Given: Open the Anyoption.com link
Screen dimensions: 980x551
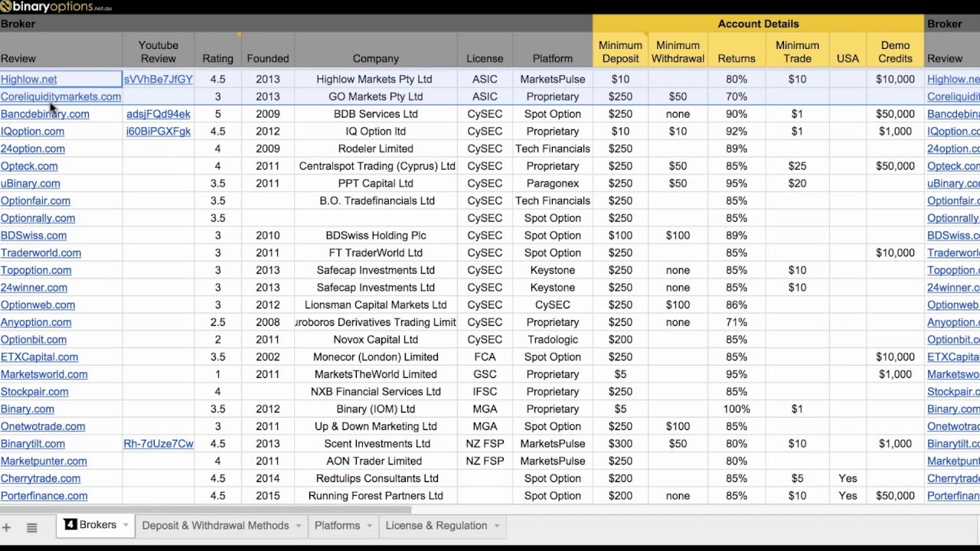Looking at the screenshot, I should tap(36, 322).
